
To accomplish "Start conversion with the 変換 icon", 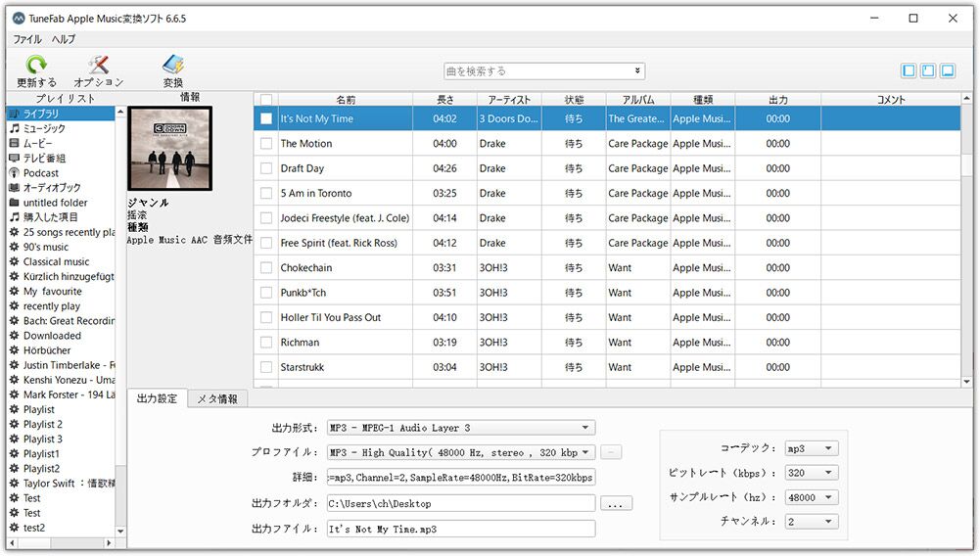I will [x=173, y=65].
